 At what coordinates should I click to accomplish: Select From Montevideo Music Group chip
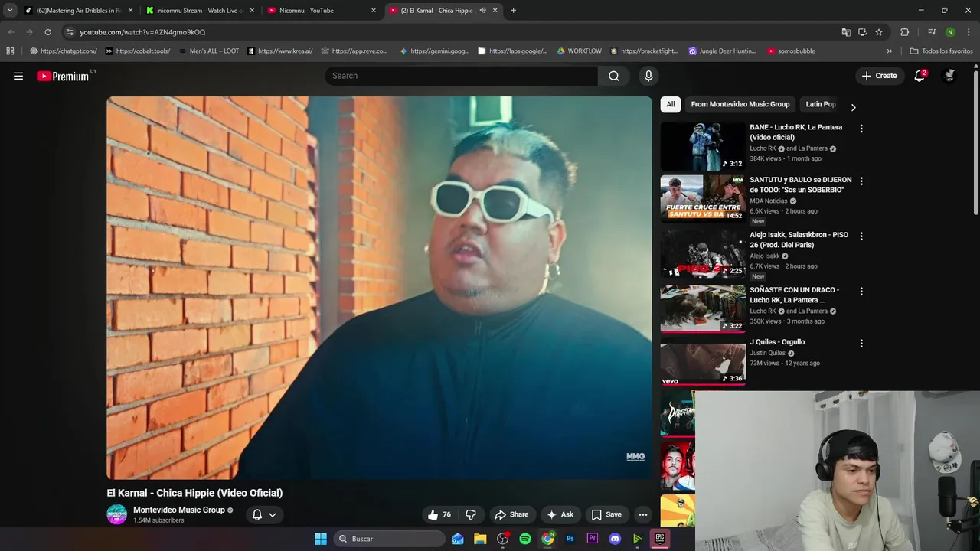coord(740,104)
